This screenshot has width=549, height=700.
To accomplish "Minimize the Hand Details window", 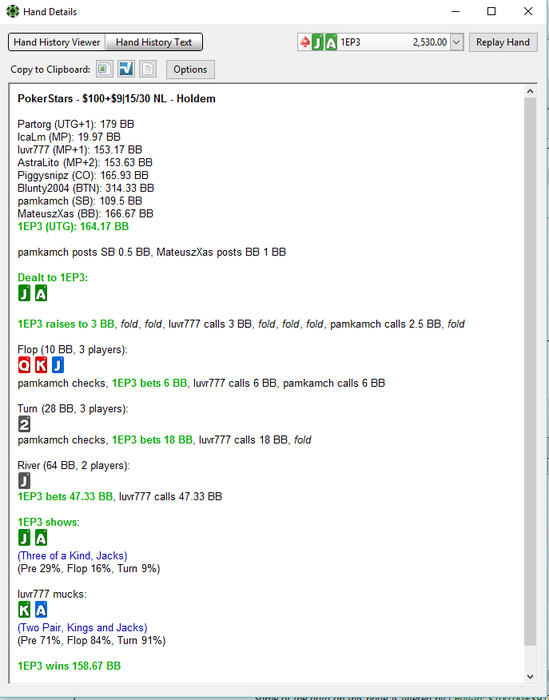I will (455, 12).
